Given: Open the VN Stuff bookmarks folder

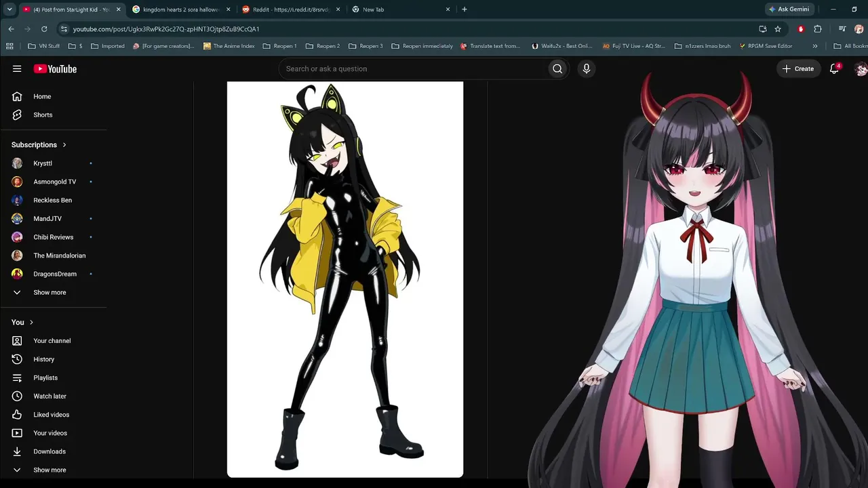Looking at the screenshot, I should (44, 46).
